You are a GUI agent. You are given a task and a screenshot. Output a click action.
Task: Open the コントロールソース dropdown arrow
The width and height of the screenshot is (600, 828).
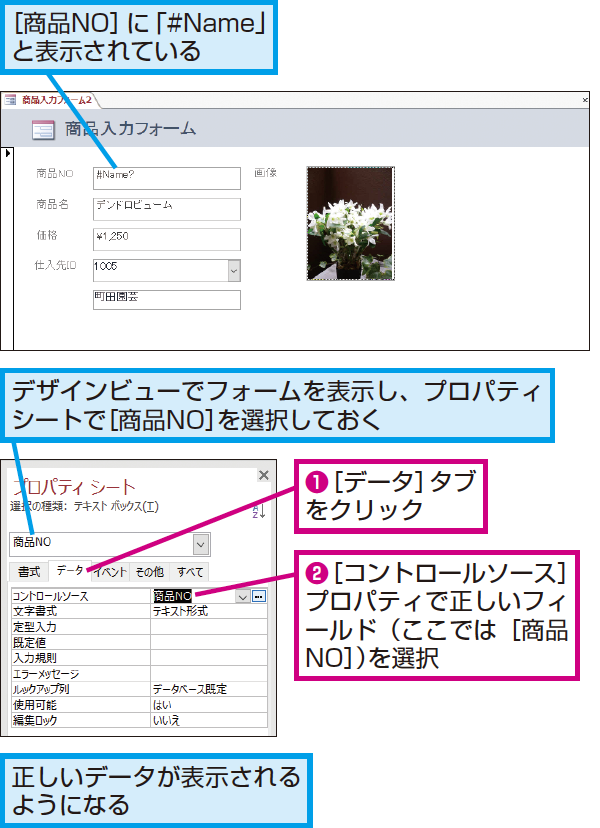(x=242, y=596)
